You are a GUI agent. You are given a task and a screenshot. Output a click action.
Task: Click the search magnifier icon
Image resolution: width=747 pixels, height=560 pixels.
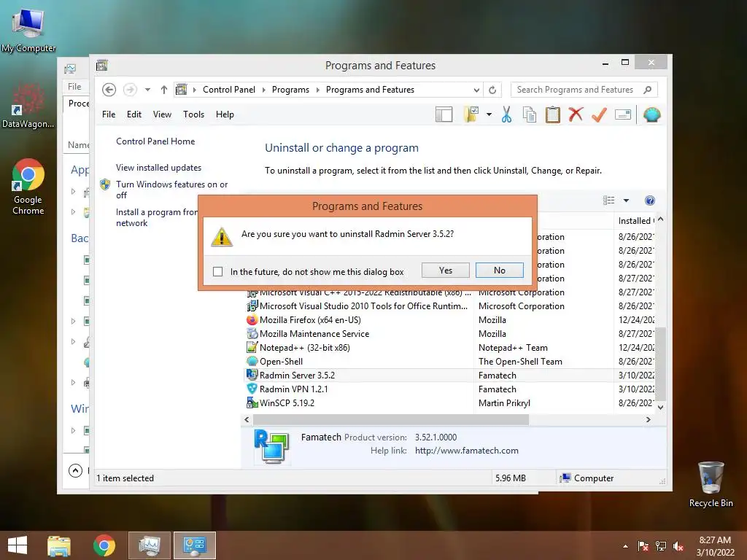point(648,90)
